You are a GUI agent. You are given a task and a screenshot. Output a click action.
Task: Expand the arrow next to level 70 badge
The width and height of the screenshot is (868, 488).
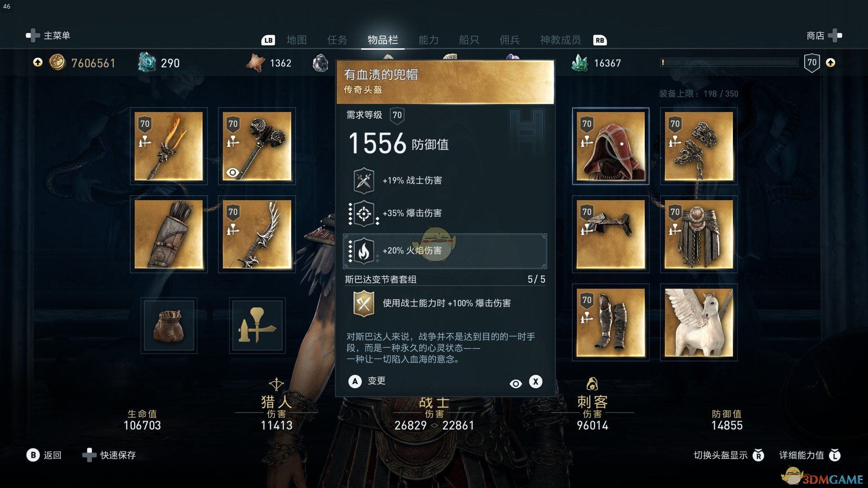tap(830, 62)
